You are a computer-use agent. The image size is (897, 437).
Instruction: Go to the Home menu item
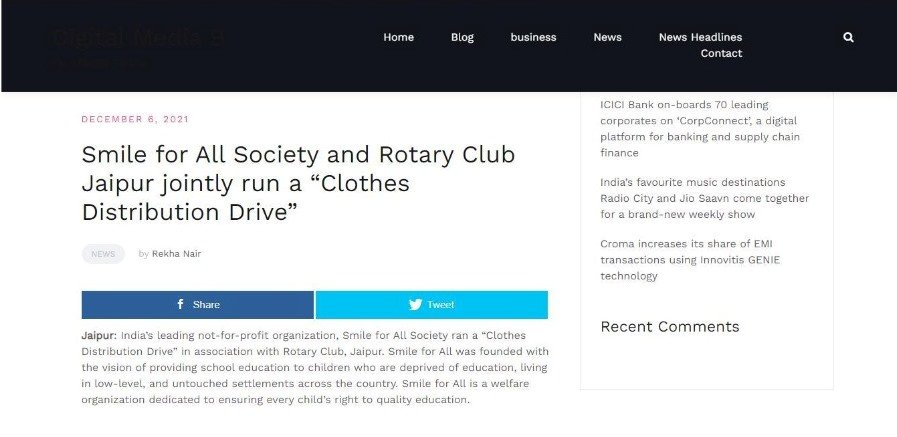pos(399,37)
